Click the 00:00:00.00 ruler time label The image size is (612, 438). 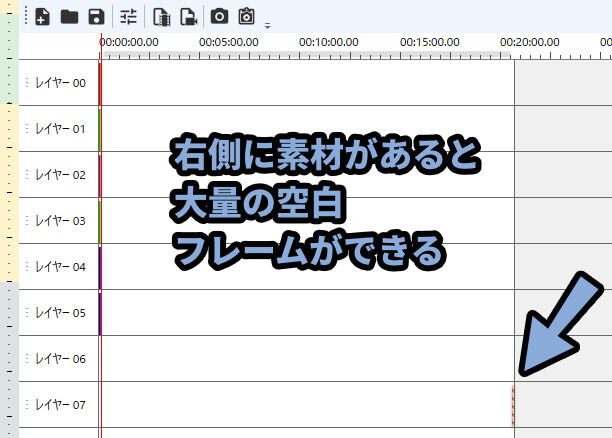[x=129, y=42]
